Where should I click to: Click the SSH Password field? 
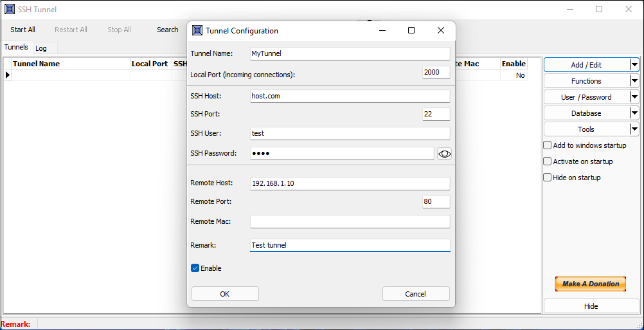[342, 153]
